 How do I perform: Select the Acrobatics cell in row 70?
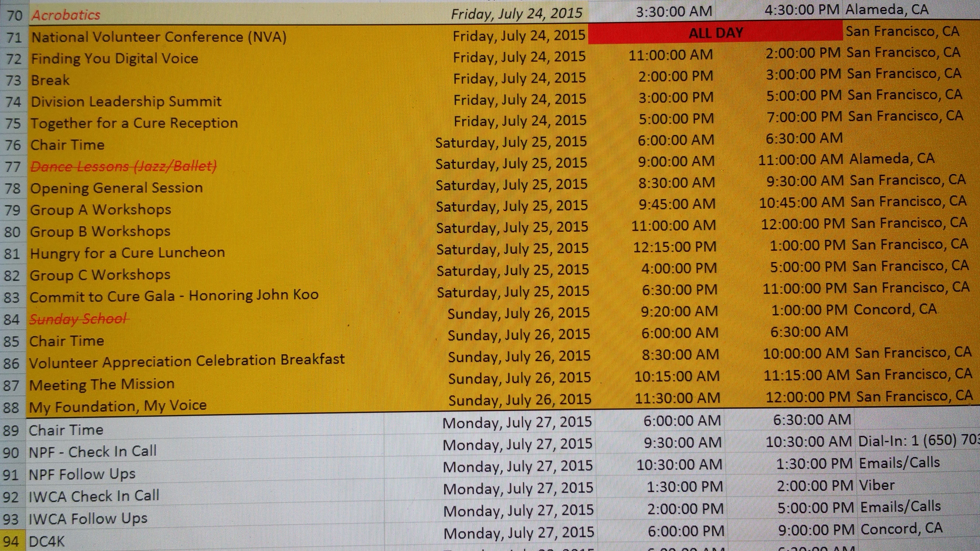point(66,15)
